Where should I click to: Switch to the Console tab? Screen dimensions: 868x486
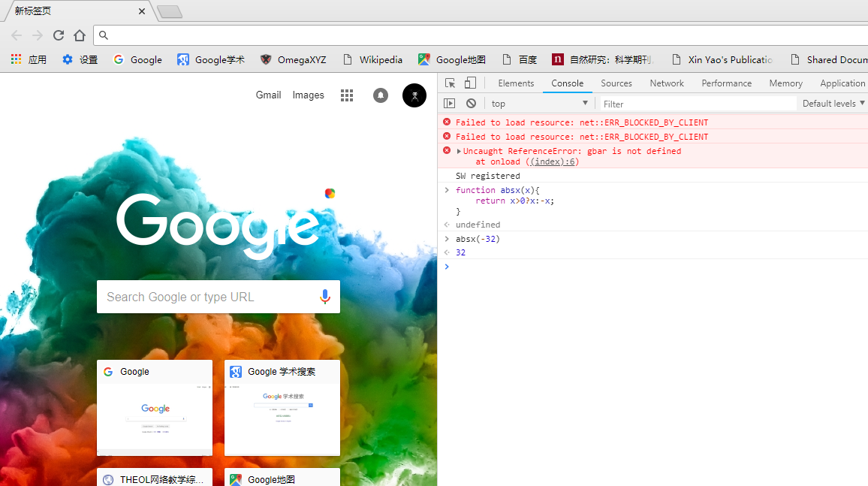(x=568, y=83)
